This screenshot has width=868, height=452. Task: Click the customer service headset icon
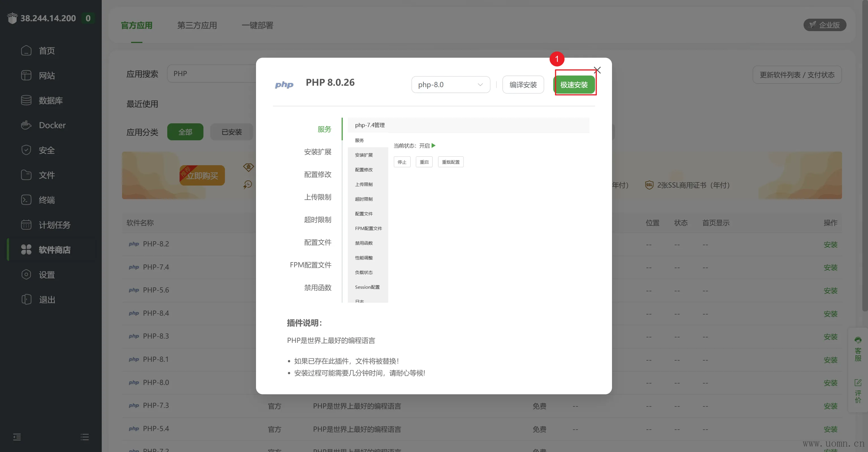[x=858, y=340]
